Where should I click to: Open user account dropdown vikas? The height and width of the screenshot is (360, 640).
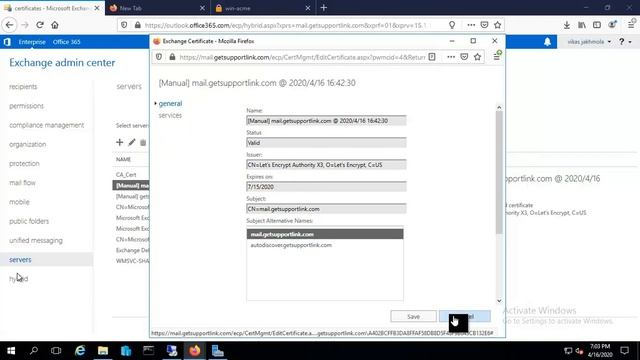pos(589,42)
